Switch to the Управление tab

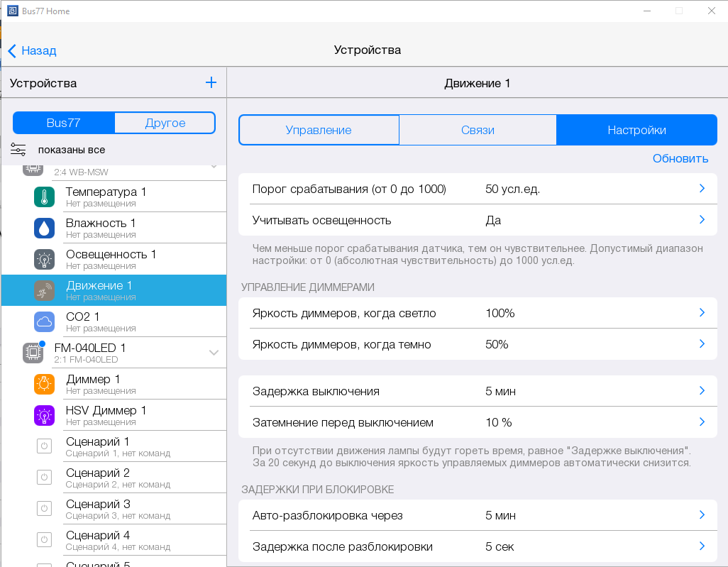[x=319, y=130]
